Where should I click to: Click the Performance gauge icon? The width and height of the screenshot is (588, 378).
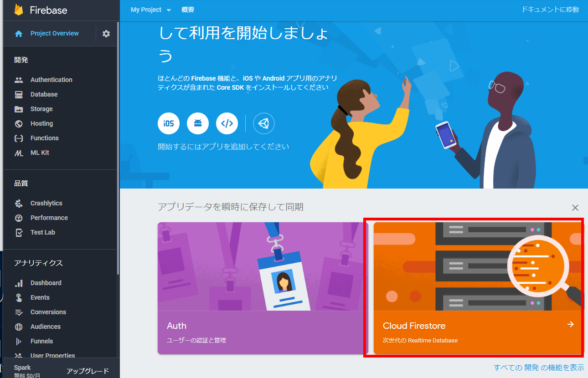[x=19, y=218]
